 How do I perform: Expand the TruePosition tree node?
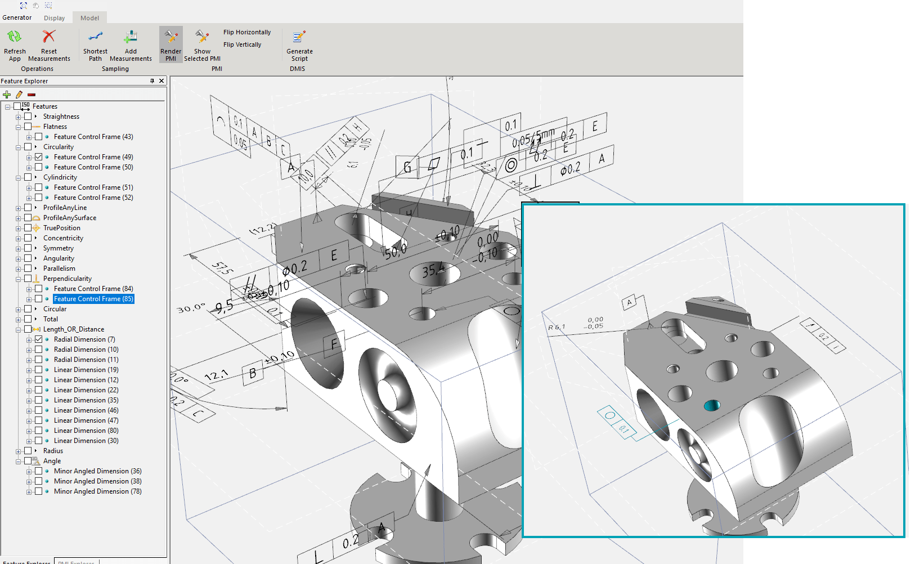click(x=19, y=229)
